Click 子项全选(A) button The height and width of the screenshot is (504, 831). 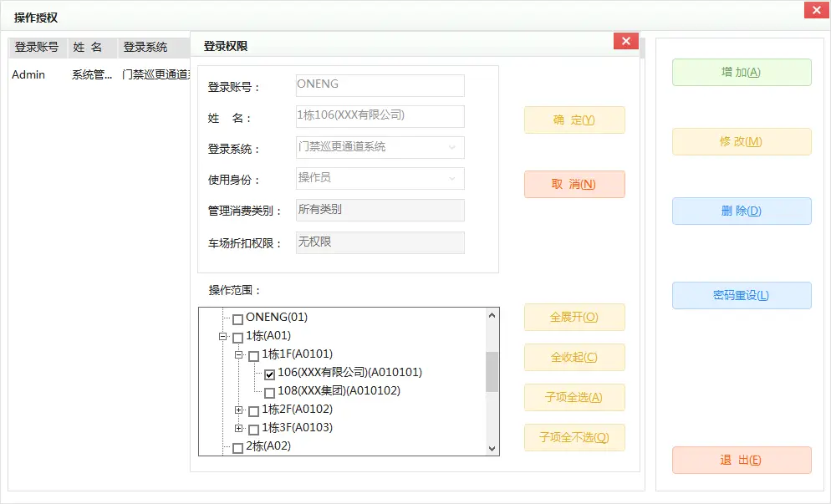(574, 398)
